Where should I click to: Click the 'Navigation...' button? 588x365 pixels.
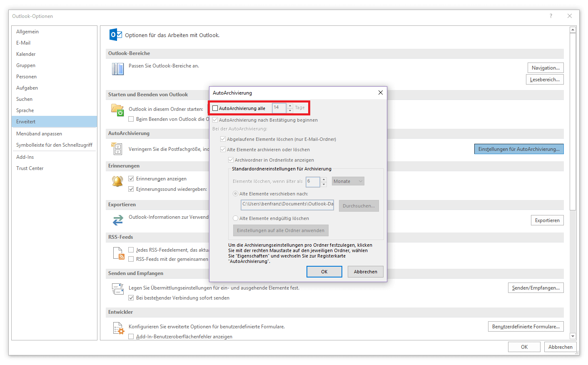(546, 68)
